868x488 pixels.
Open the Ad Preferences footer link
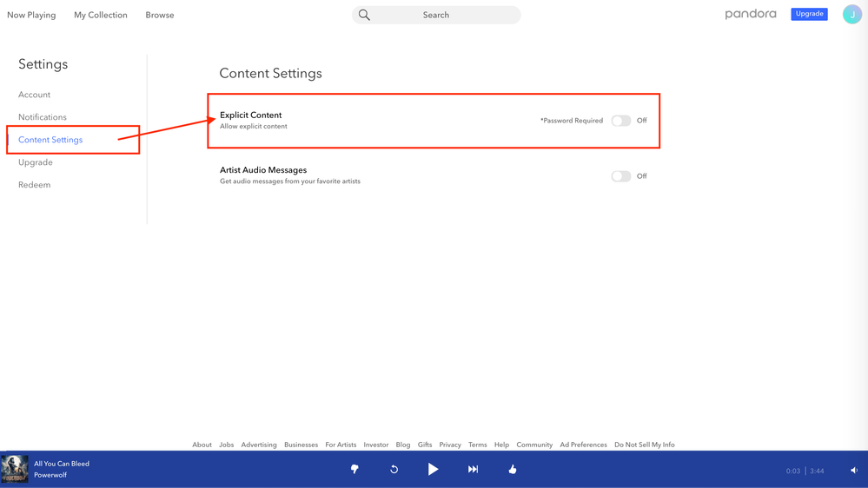583,445
